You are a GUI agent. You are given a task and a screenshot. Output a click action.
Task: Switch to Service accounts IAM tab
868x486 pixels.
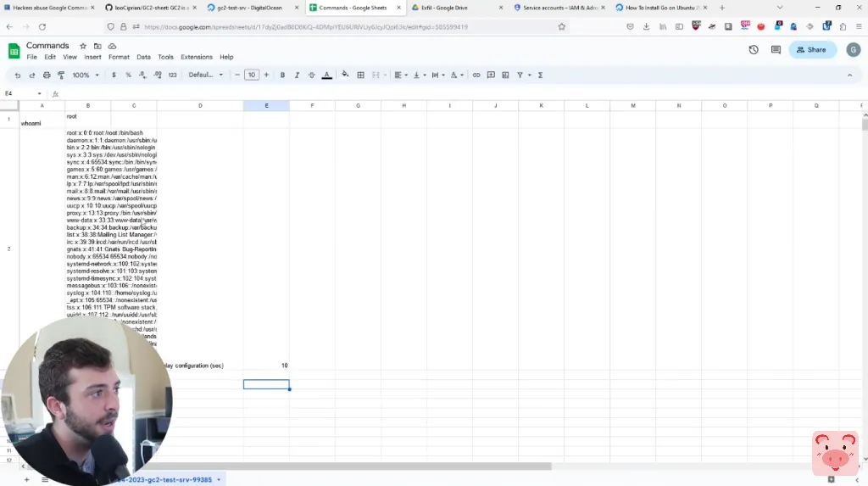click(x=559, y=8)
